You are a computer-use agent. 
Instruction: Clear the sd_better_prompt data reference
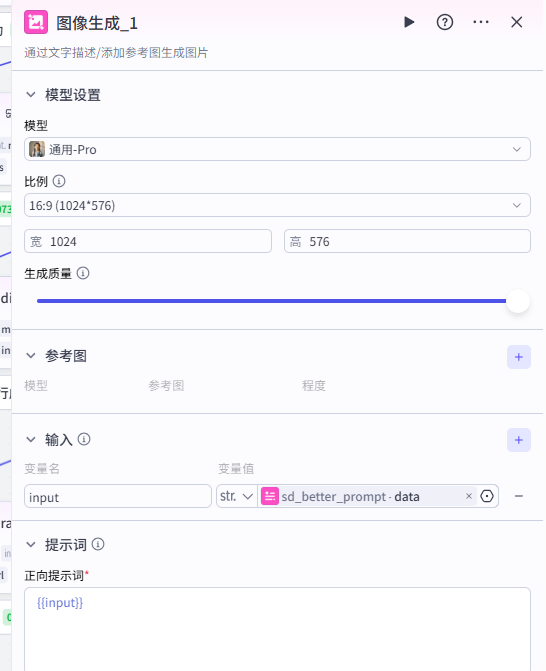469,496
